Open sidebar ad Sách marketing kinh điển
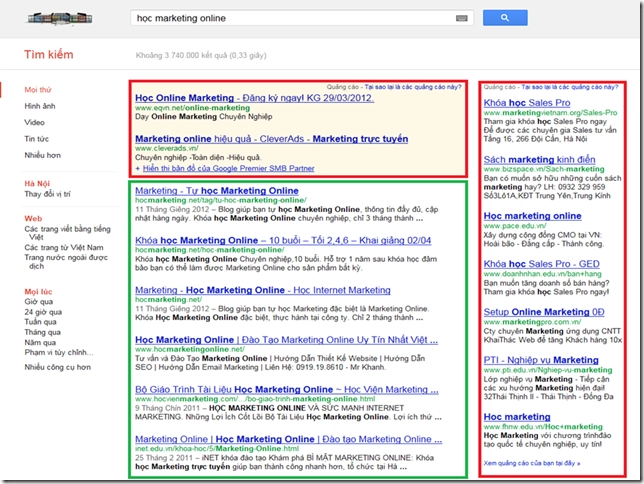Image resolution: width=644 pixels, height=484 pixels. click(x=539, y=159)
